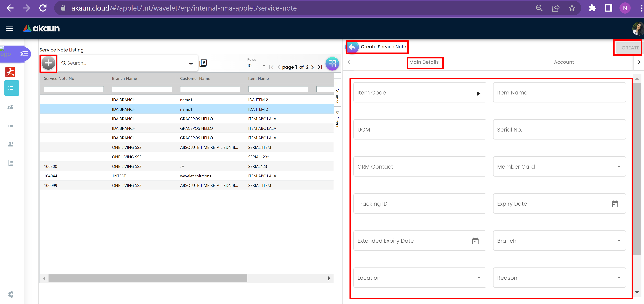Open Expiry Date calendar picker
The height and width of the screenshot is (304, 644).
point(615,204)
